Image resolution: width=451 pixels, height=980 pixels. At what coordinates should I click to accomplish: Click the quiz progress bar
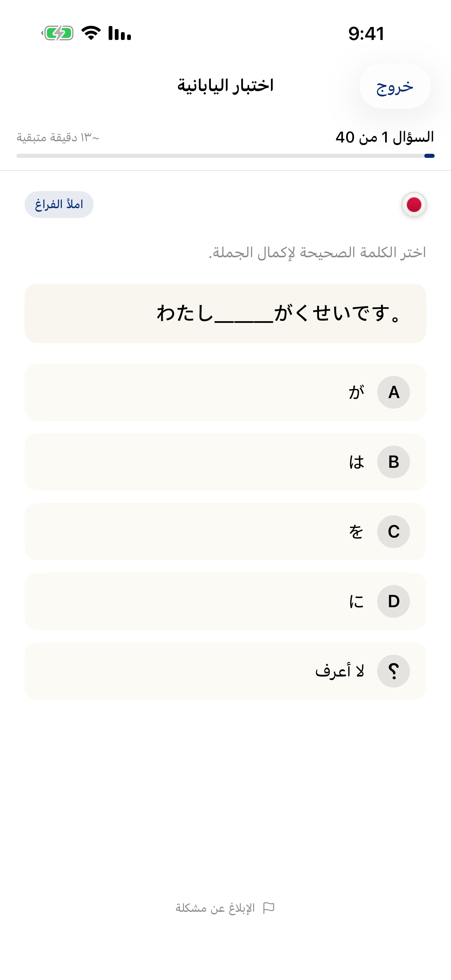click(225, 155)
